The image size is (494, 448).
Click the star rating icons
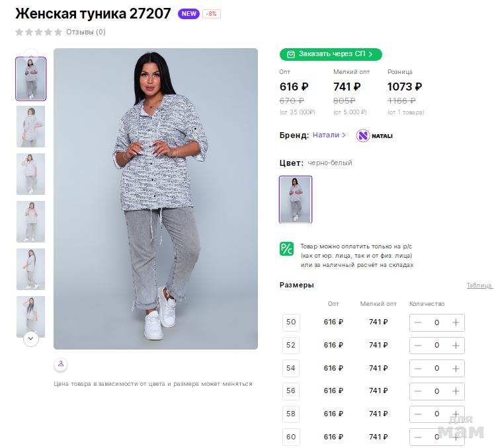38,32
